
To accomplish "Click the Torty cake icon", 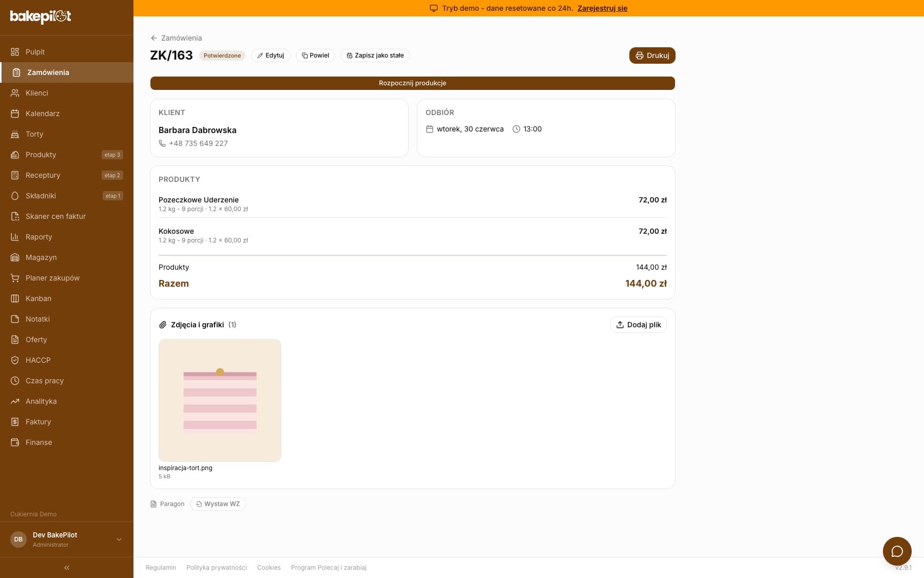I will click(15, 134).
